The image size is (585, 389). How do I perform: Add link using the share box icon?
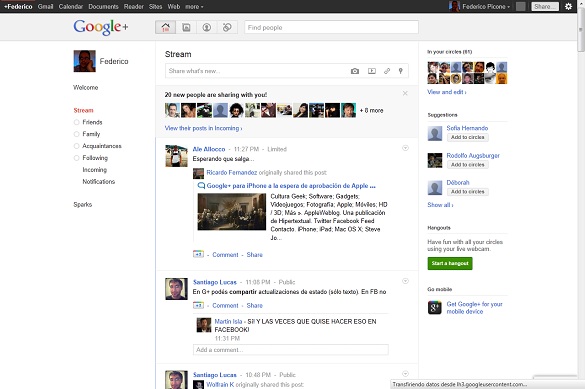coord(387,71)
